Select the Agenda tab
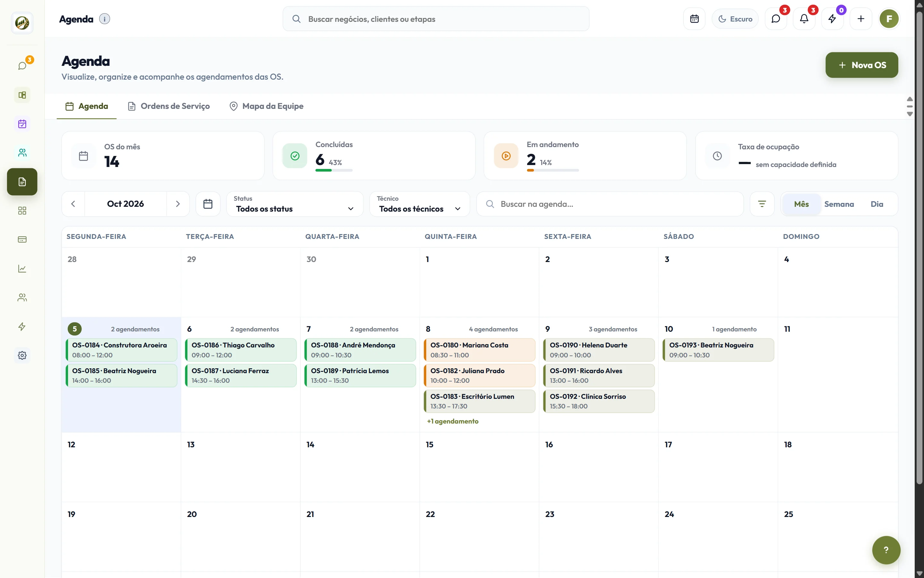Screen dimensions: 924x578 (87, 106)
